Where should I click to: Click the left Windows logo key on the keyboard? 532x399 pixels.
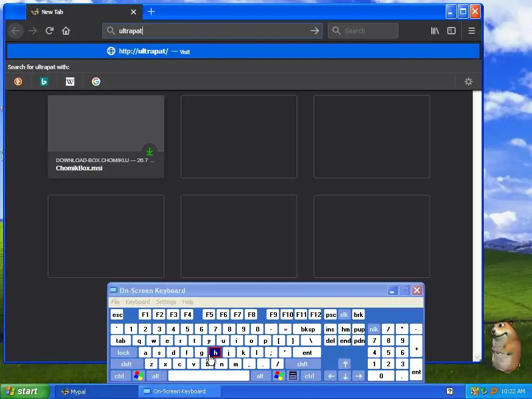[x=138, y=376]
